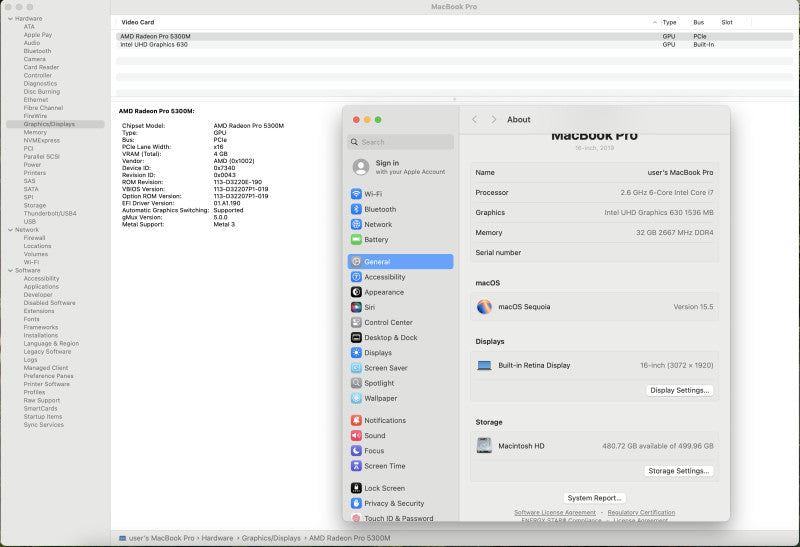
Task: Select Firewall under Network
Action: click(34, 238)
